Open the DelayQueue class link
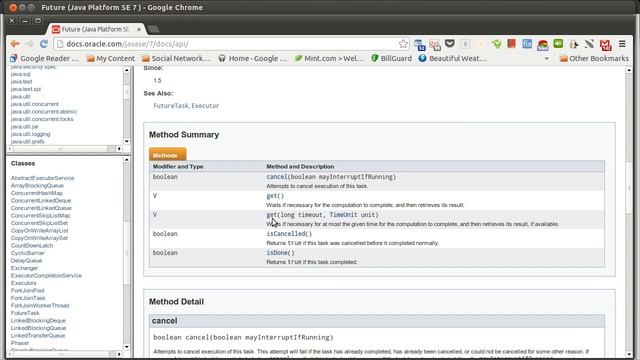 pos(27,260)
